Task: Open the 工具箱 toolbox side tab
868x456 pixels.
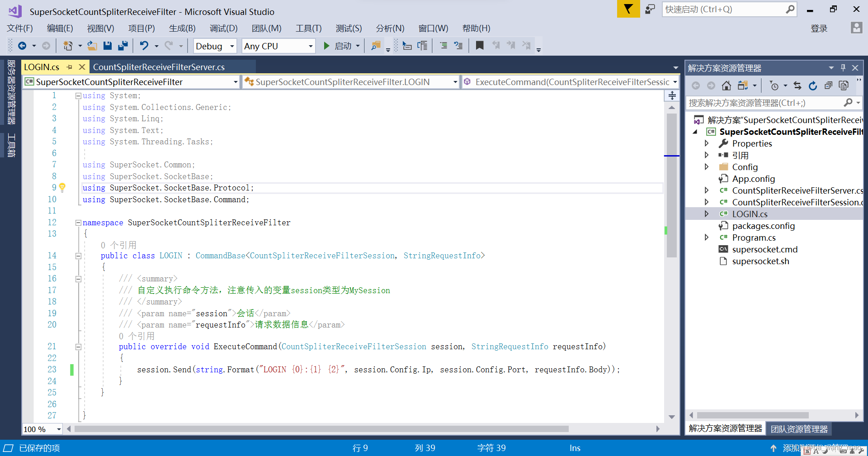Action: point(11,146)
